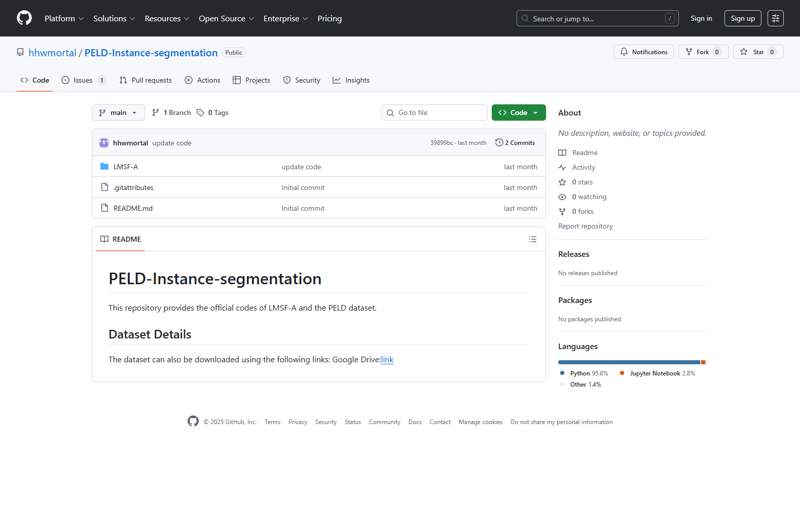Click the Search or jump to field
This screenshot has width=800, height=532.
pos(598,18)
